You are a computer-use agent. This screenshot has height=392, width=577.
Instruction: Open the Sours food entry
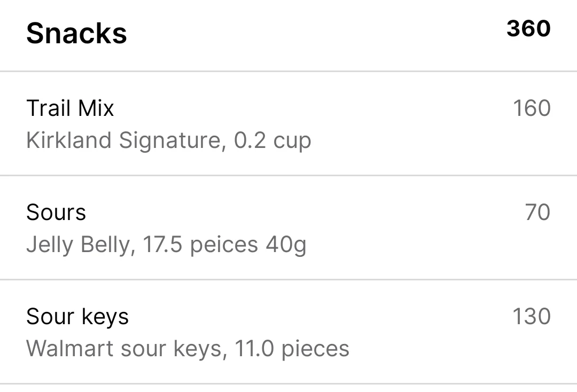click(288, 228)
